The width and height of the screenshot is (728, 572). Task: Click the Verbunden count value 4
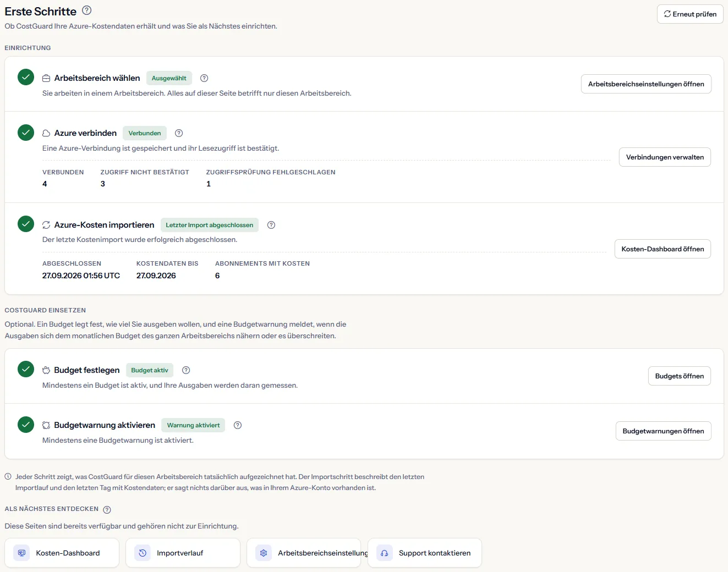(x=45, y=184)
